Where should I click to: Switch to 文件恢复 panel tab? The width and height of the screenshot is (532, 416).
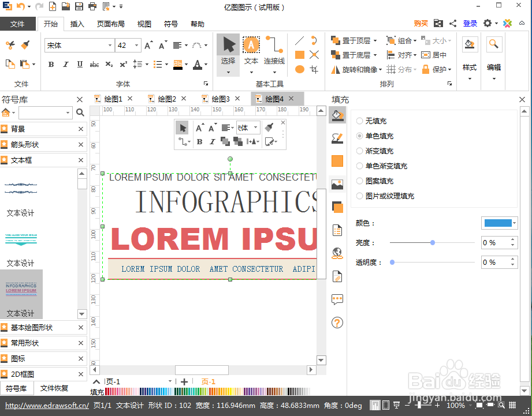54,388
